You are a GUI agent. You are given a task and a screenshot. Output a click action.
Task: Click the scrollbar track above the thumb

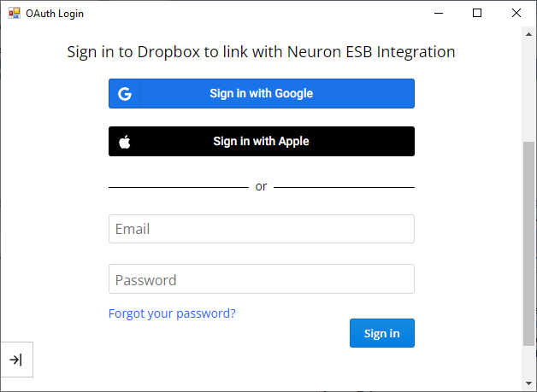pyautogui.click(x=528, y=91)
